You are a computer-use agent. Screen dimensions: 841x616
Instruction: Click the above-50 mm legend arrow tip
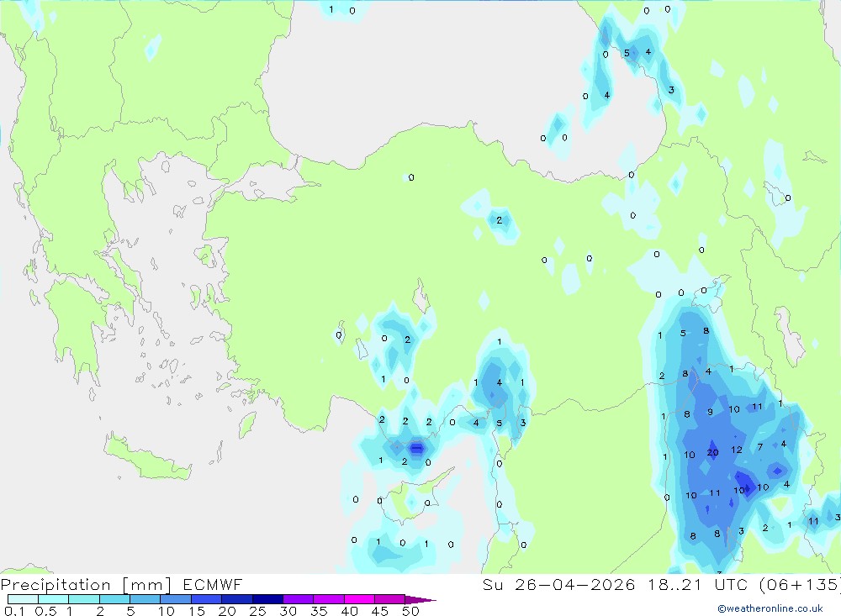tap(421, 599)
